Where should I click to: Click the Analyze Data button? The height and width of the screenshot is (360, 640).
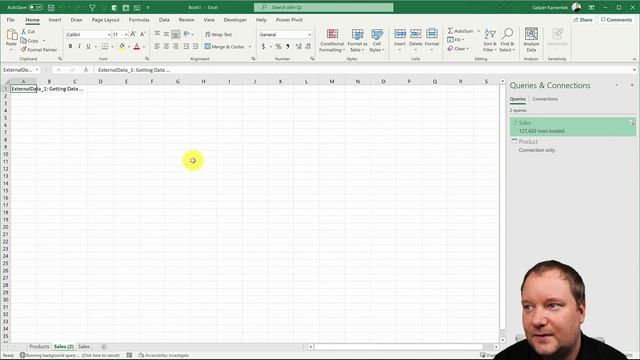pyautogui.click(x=531, y=40)
